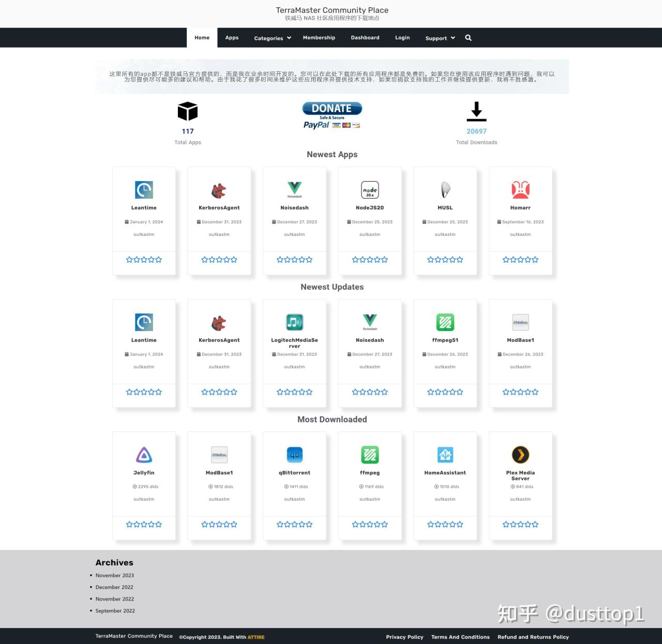The width and height of the screenshot is (662, 644).
Task: Select the ffmpeg51 app icon
Action: 445,322
